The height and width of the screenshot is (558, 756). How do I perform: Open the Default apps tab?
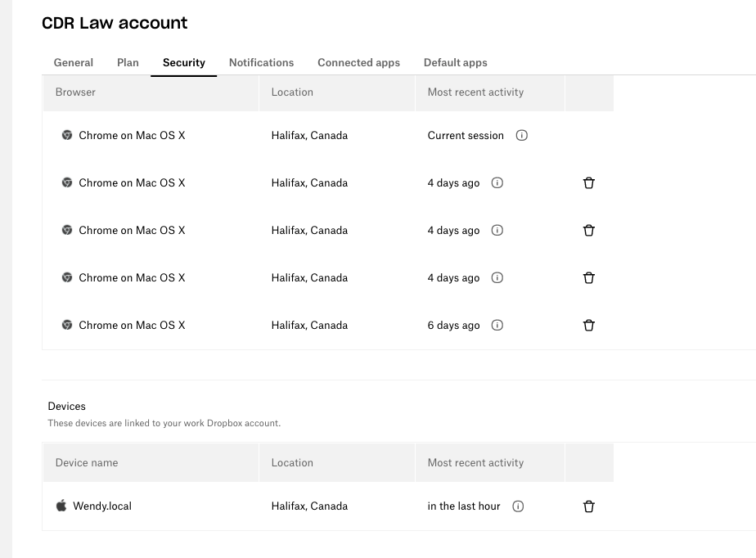[x=455, y=63]
